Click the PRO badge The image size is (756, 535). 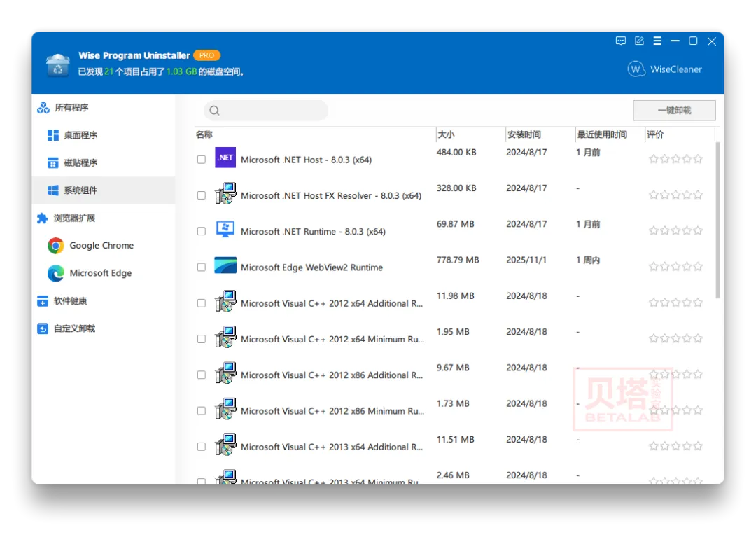[x=206, y=55]
